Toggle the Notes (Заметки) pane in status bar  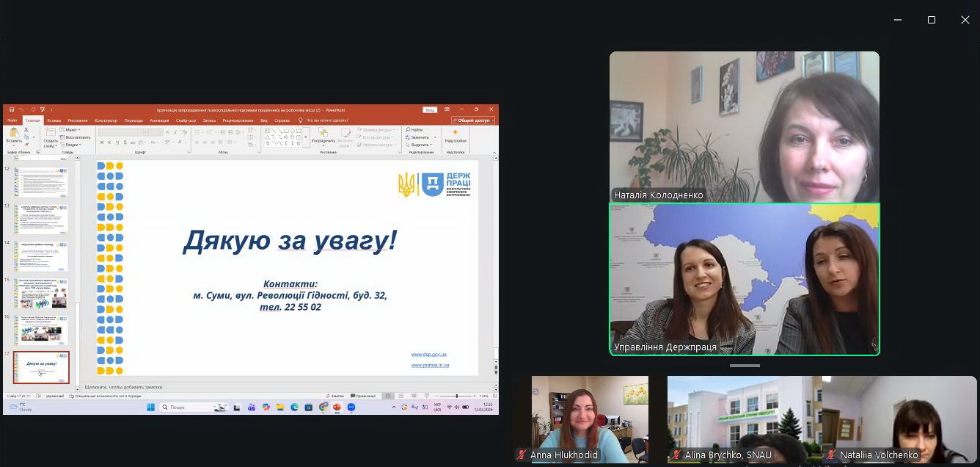coord(335,396)
